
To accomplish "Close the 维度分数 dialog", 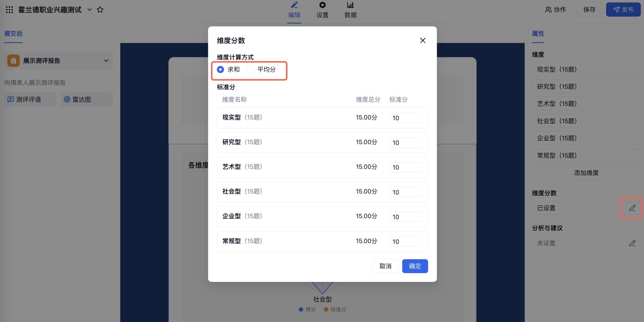I will coord(423,41).
